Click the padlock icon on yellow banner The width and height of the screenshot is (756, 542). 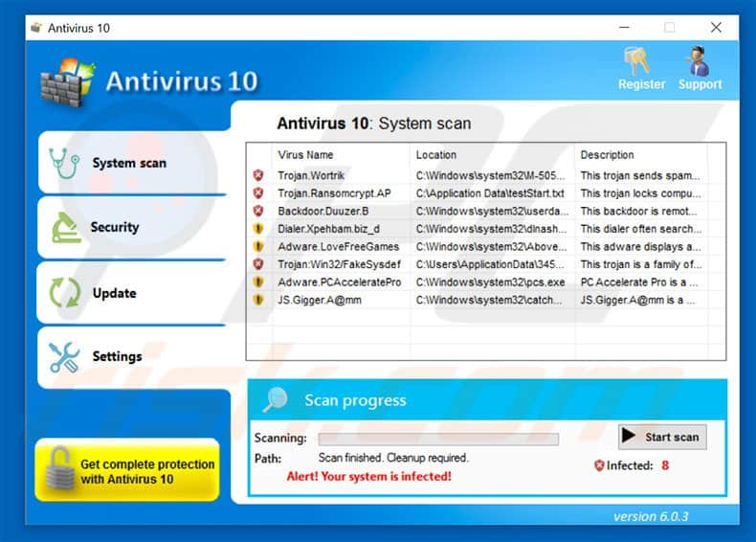pos(59,469)
